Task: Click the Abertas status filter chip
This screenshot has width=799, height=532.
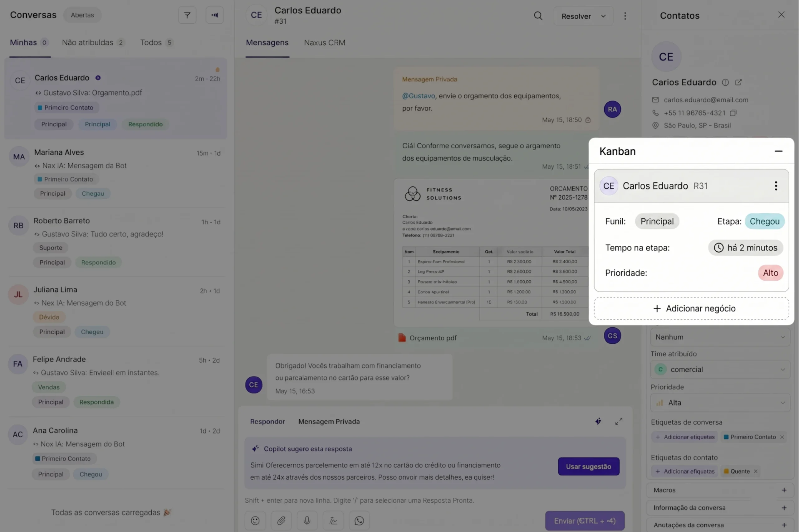Action: coord(82,15)
